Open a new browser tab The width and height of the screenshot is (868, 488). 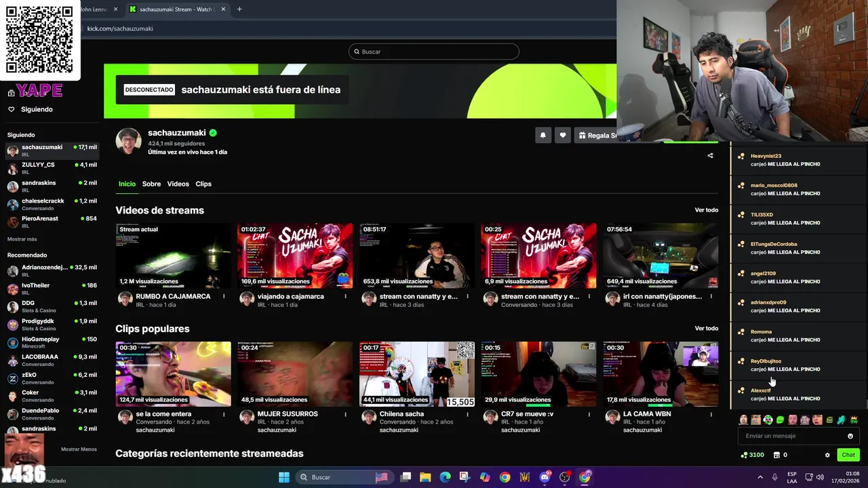[x=239, y=9]
